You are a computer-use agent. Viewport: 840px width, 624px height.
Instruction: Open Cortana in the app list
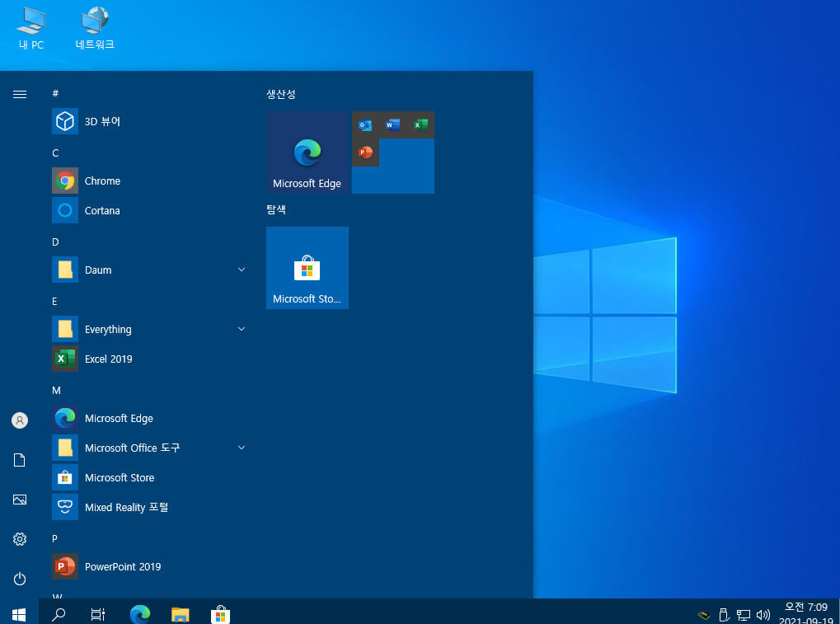[x=149, y=210]
